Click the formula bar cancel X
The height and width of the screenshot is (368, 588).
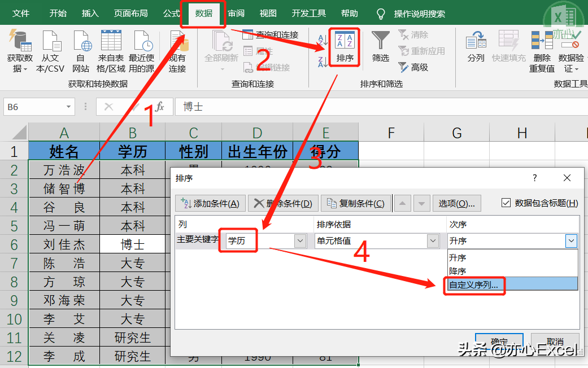tap(109, 107)
